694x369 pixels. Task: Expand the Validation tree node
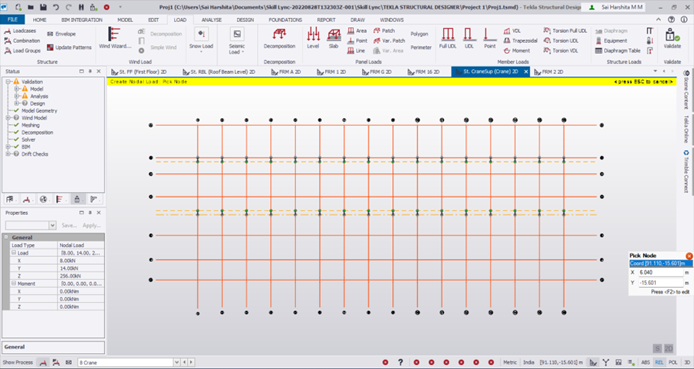(x=8, y=82)
